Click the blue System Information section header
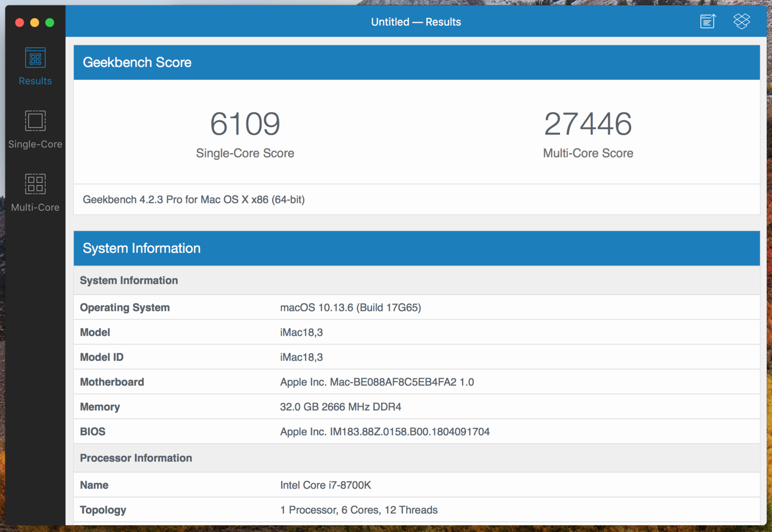The width and height of the screenshot is (772, 532). click(x=141, y=248)
